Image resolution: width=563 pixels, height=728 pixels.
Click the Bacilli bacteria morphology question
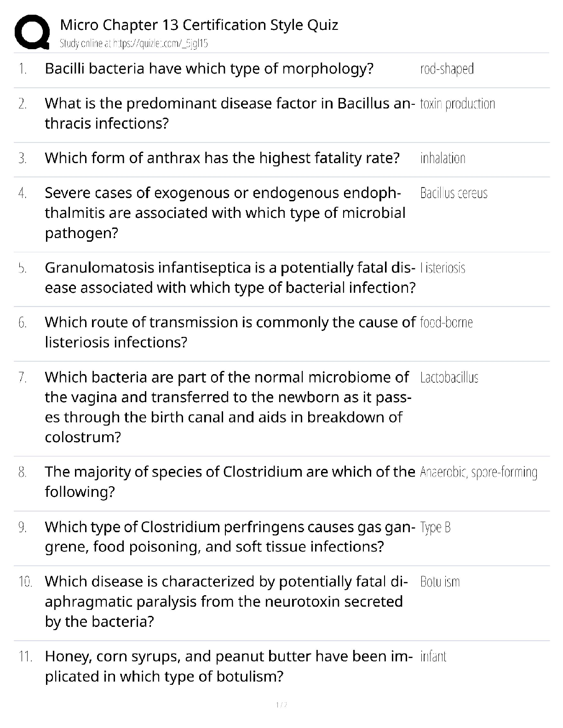209,69
